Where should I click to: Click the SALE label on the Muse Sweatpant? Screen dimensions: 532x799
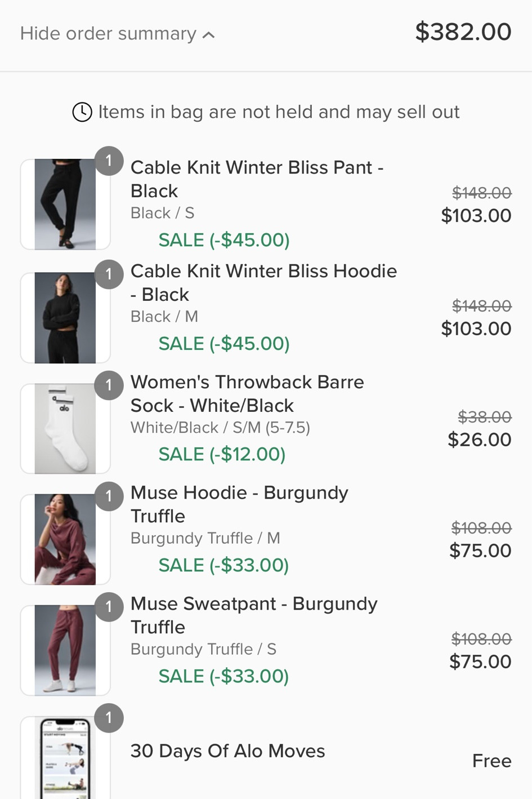223,676
